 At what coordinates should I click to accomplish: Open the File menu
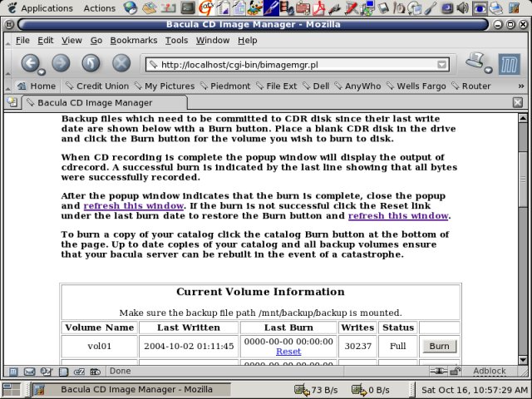click(x=22, y=41)
